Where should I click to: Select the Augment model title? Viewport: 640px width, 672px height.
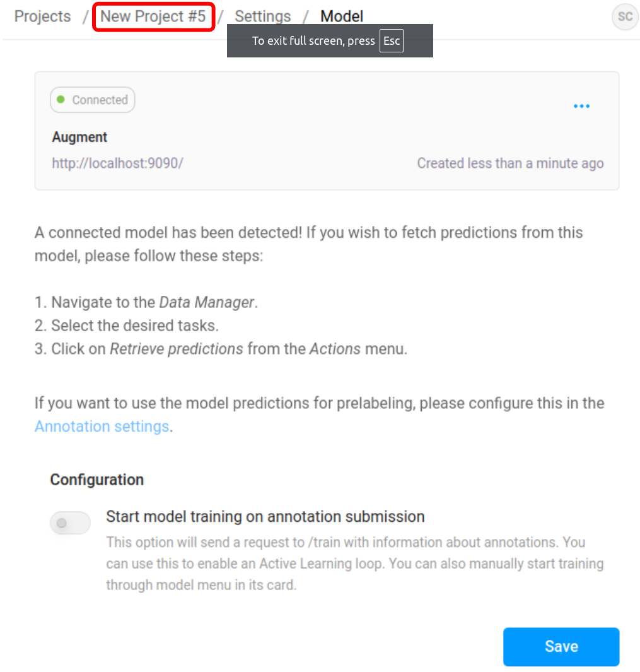(79, 137)
